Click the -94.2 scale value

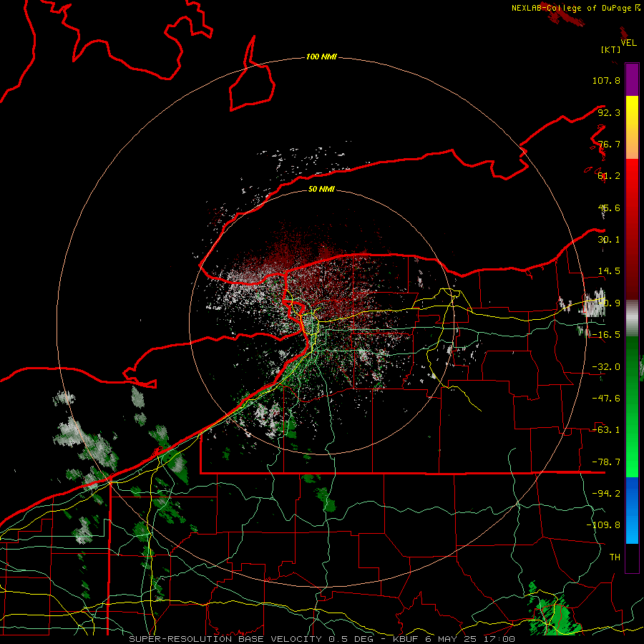pyautogui.click(x=606, y=494)
